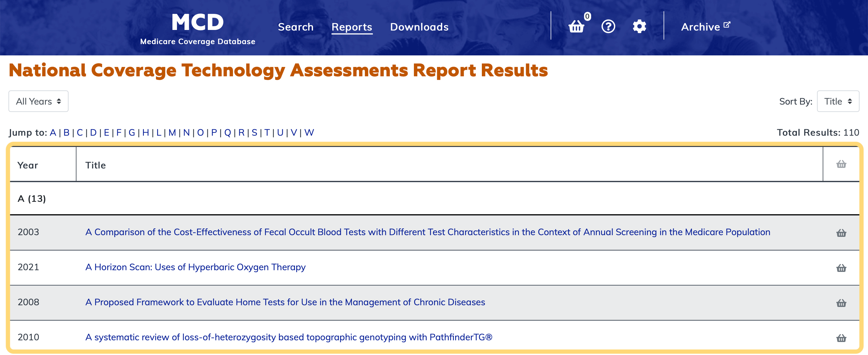Click the Year column header
Viewport: 868px width, 355px height.
click(x=28, y=165)
